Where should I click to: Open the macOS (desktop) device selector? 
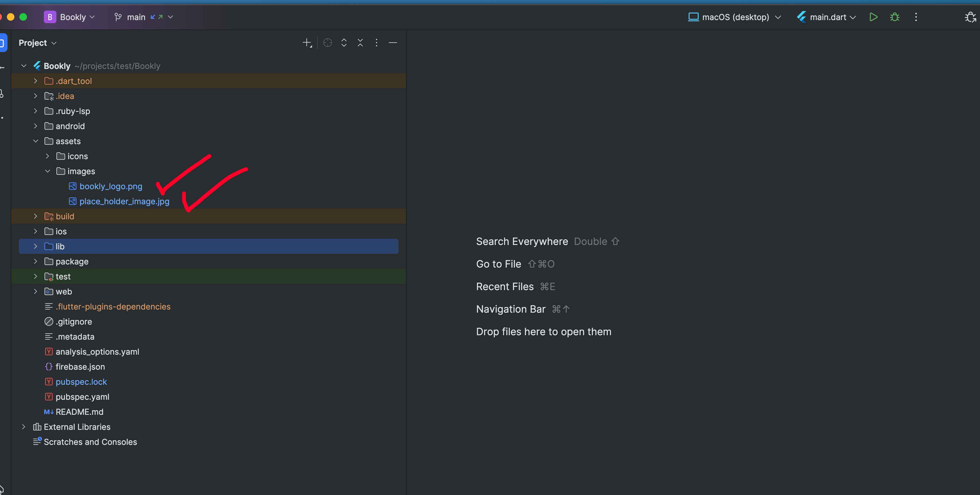[734, 17]
